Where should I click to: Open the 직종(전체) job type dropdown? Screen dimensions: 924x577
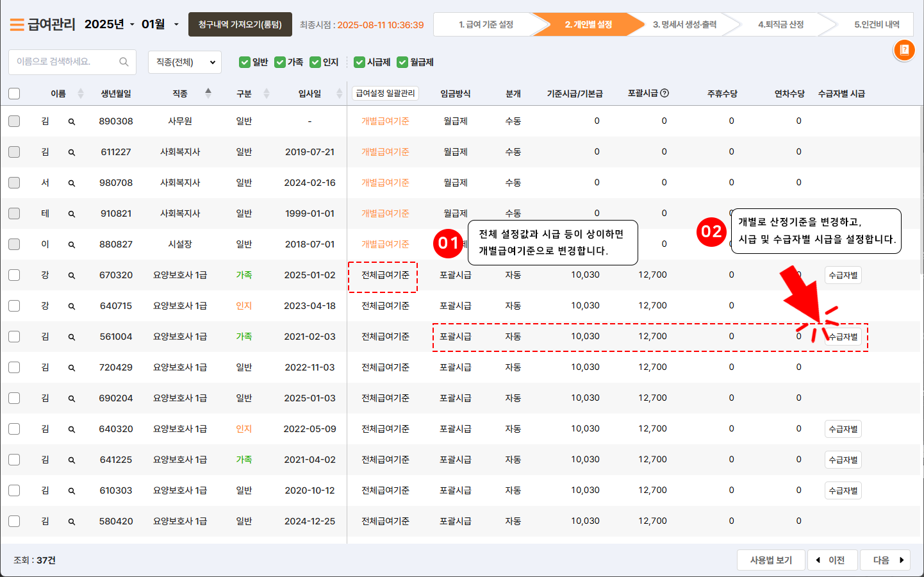click(x=185, y=62)
